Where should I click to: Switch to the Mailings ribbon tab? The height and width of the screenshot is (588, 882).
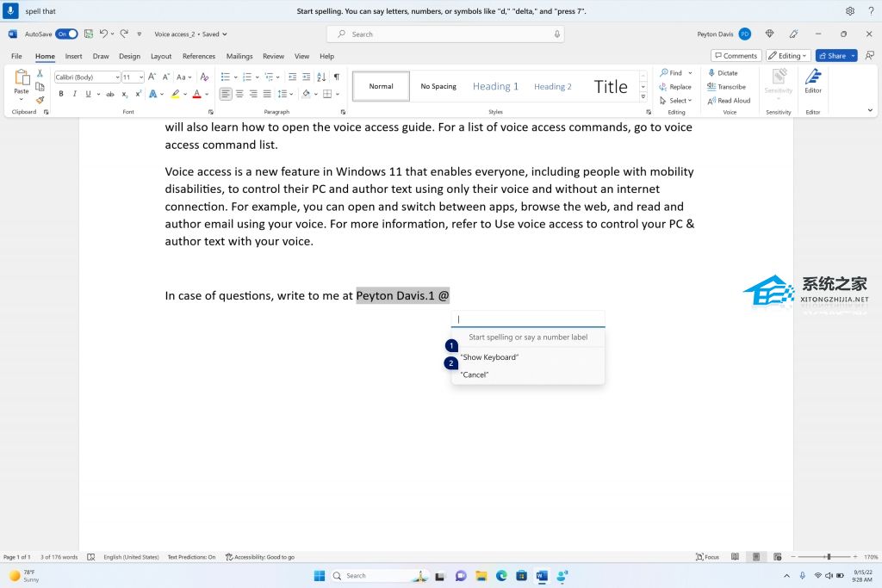point(239,56)
